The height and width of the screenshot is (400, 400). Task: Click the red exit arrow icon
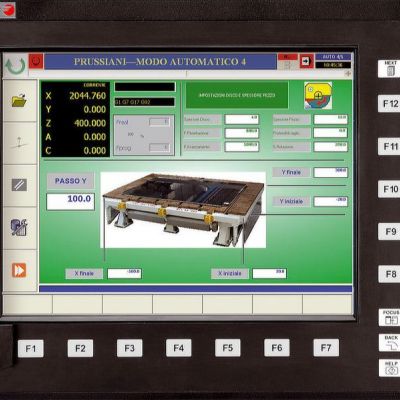pyautogui.click(x=306, y=61)
